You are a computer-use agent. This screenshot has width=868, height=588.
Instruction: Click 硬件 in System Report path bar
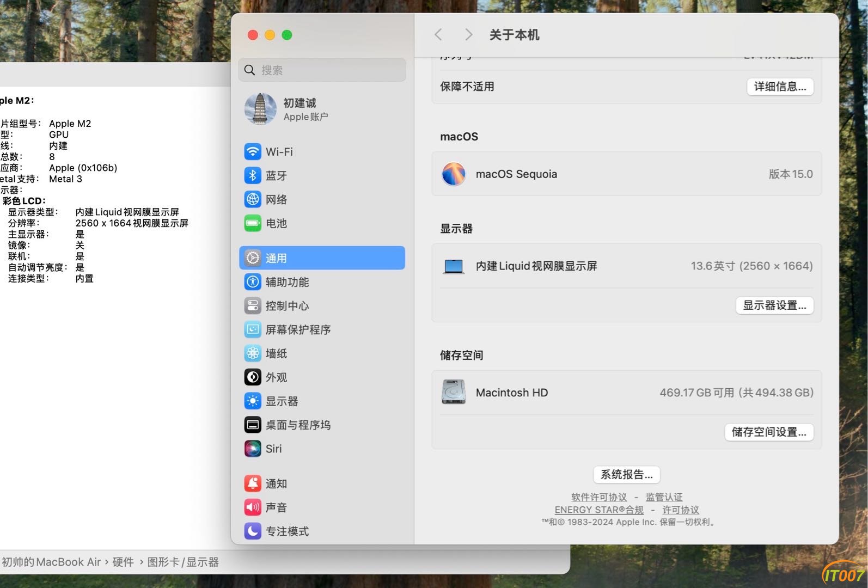[x=123, y=562]
